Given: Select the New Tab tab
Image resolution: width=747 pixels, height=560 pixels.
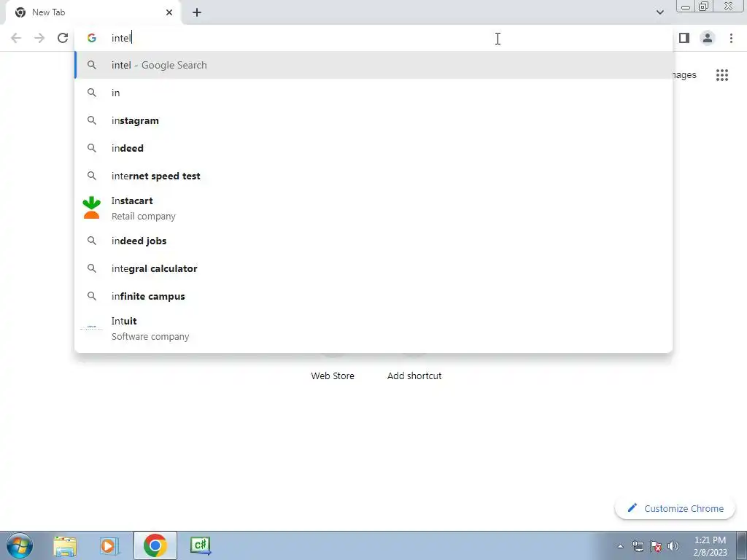Looking at the screenshot, I should 93,12.
